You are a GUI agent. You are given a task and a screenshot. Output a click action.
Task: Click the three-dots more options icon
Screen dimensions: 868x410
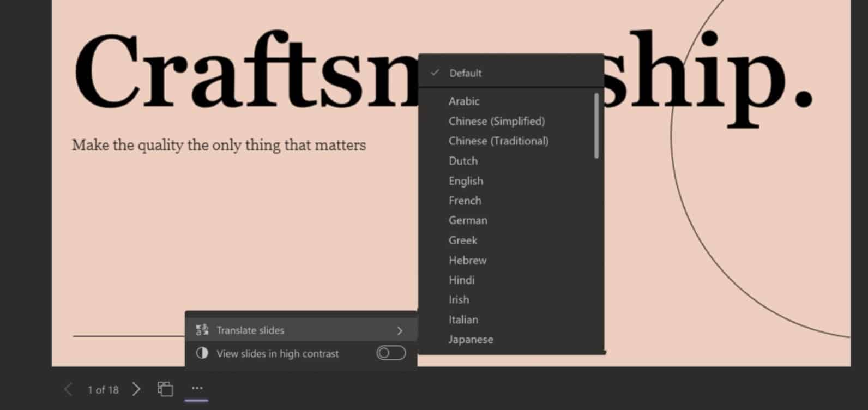click(x=197, y=388)
